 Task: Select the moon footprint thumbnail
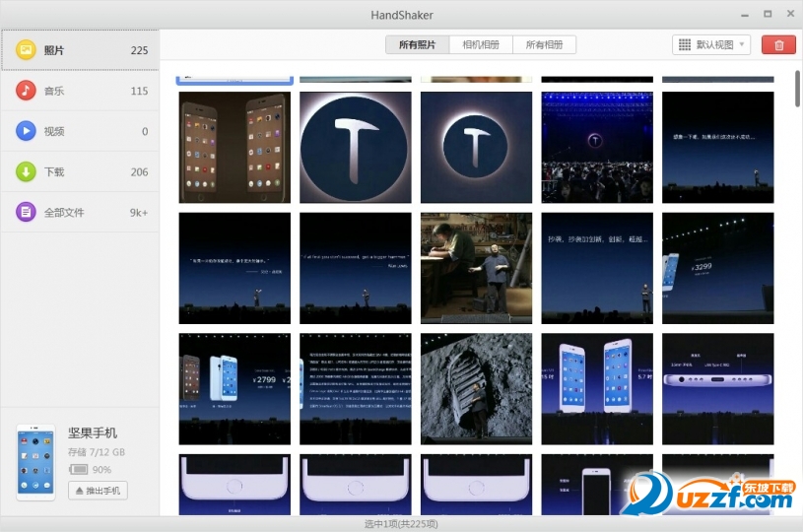pyautogui.click(x=476, y=389)
